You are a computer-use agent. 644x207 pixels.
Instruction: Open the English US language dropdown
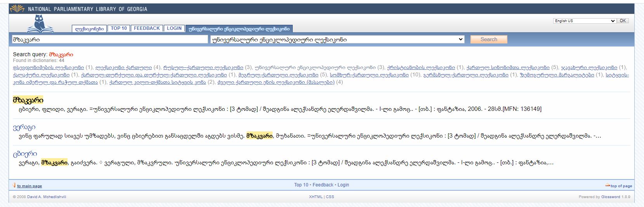[x=585, y=21]
